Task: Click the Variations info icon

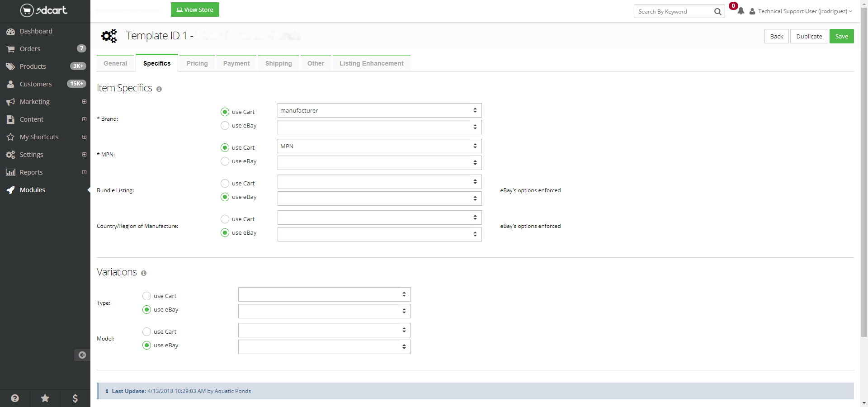Action: pyautogui.click(x=144, y=273)
